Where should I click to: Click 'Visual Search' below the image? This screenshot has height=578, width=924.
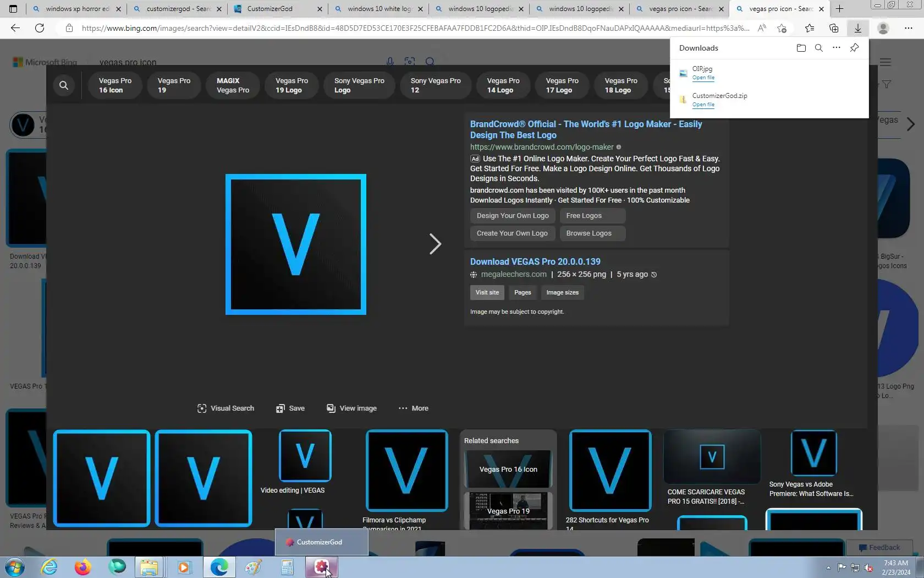coord(226,408)
